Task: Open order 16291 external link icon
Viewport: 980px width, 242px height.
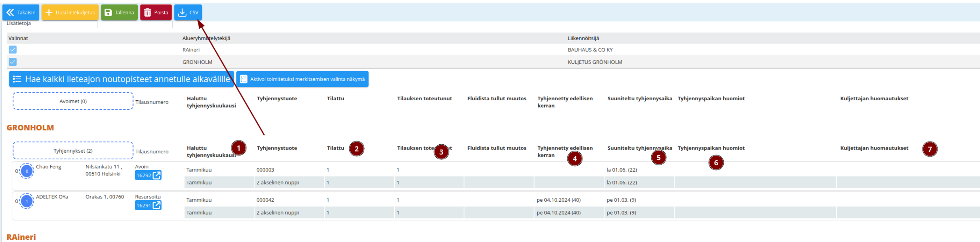Action: point(156,206)
